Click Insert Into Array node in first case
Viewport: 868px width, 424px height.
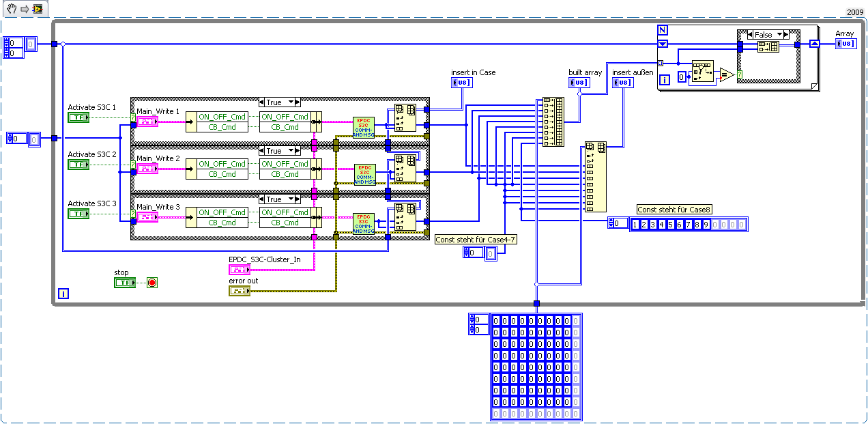pyautogui.click(x=405, y=118)
